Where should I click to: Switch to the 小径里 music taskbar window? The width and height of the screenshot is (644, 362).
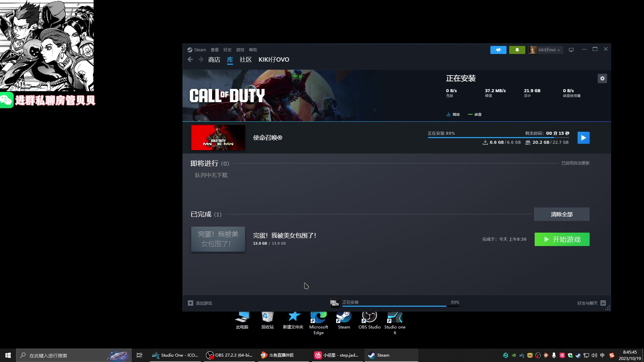coord(337,355)
